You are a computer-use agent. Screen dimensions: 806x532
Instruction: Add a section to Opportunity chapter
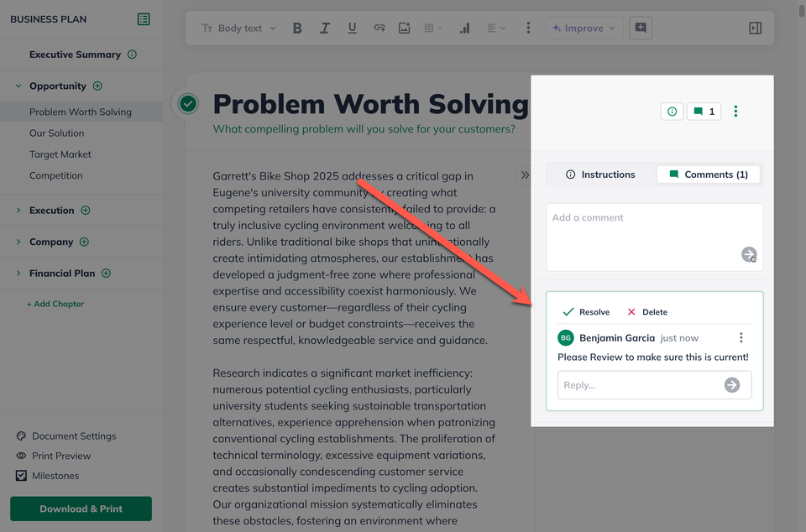click(97, 86)
